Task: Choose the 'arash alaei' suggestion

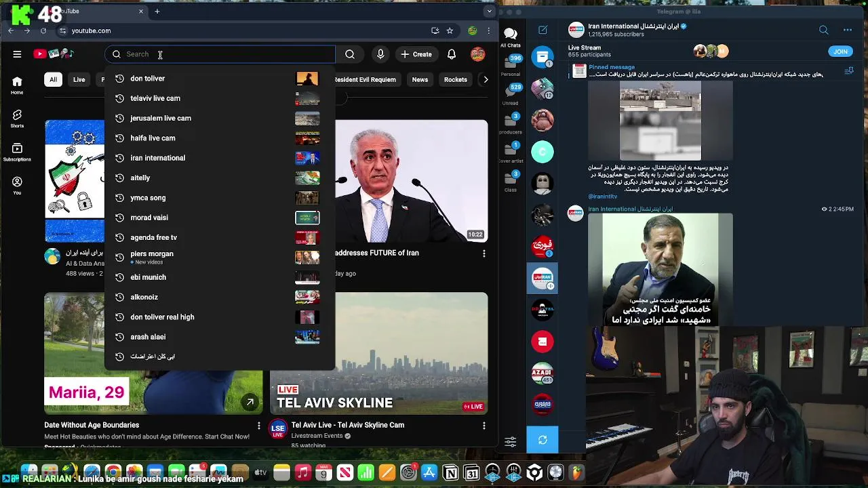Action: (220, 337)
